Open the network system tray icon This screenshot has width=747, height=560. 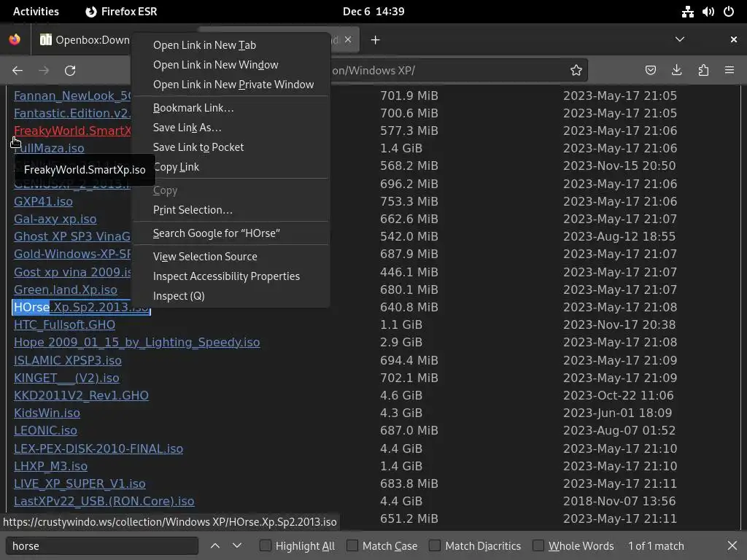tap(687, 12)
